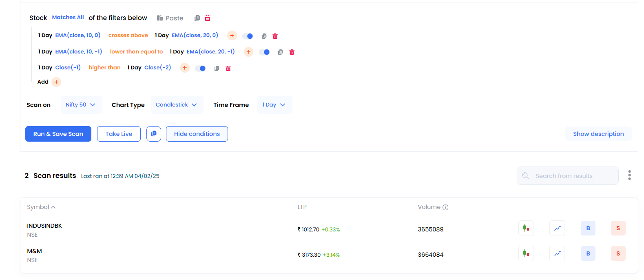Copy the higher than filter row

coord(217,68)
